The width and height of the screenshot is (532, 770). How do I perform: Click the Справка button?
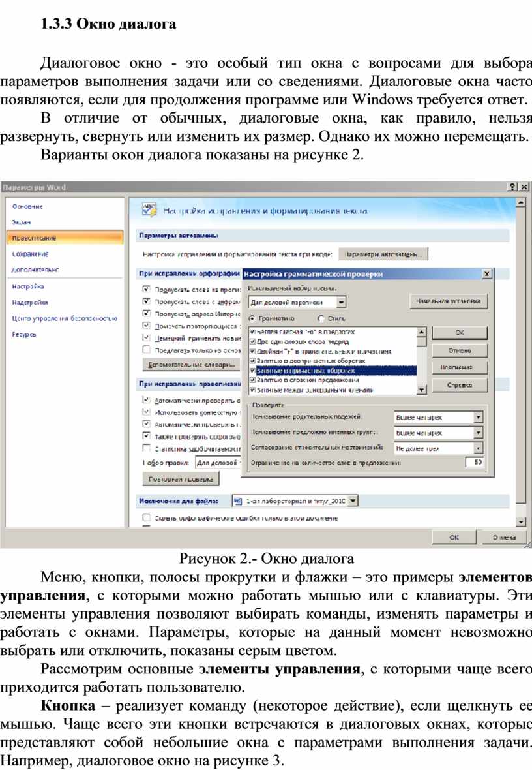(460, 385)
